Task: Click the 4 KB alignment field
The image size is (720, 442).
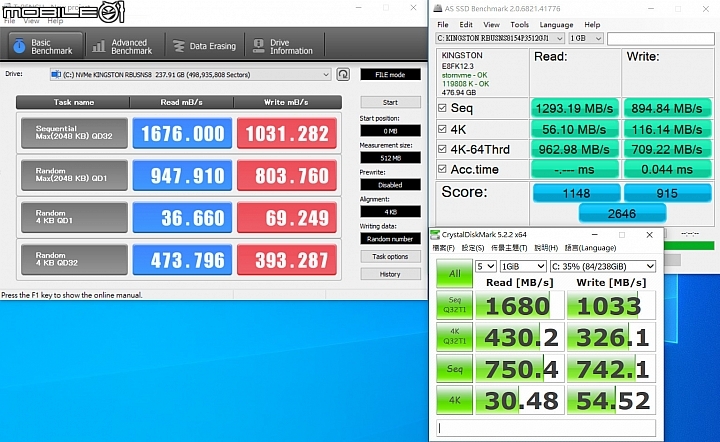Action: 390,212
